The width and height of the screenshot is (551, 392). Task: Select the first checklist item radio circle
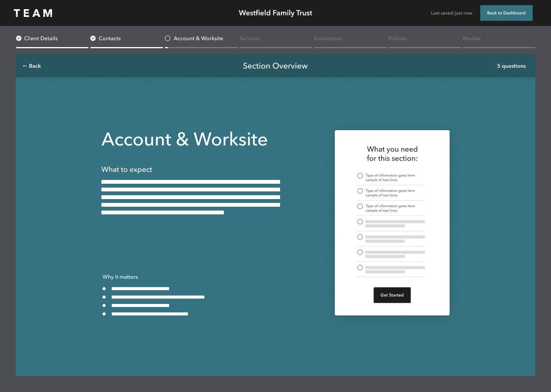click(360, 176)
